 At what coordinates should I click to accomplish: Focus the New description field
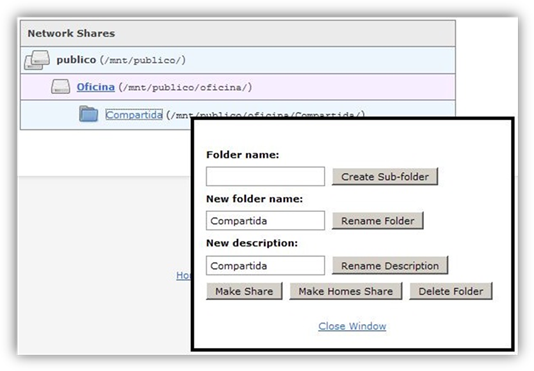(x=265, y=265)
